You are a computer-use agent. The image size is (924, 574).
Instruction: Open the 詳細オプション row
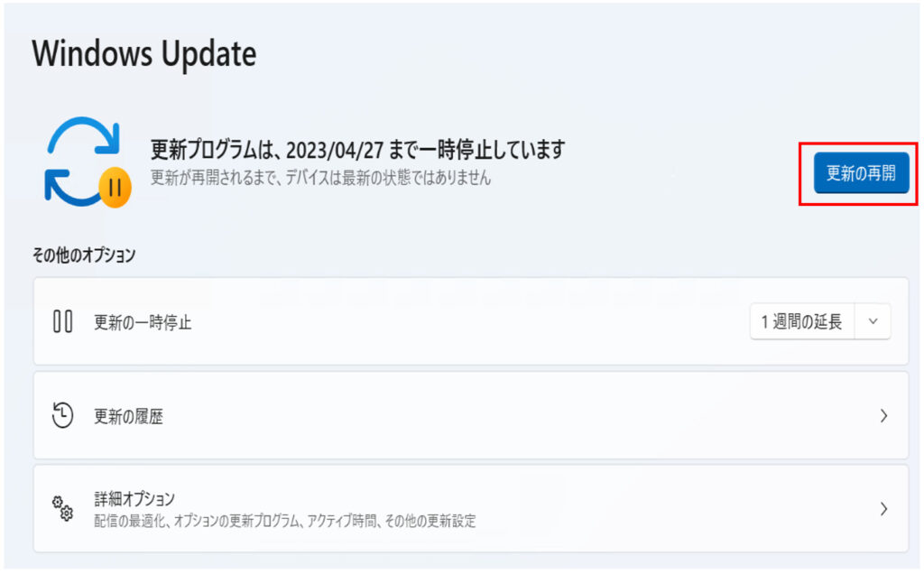pos(471,509)
